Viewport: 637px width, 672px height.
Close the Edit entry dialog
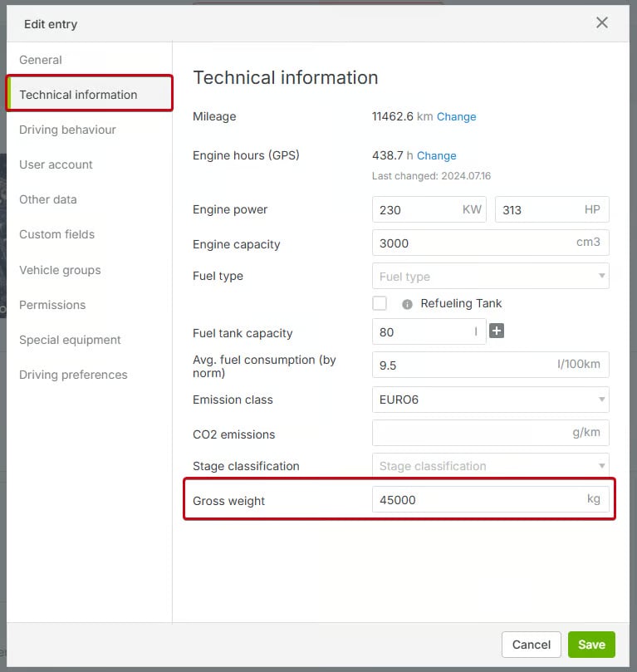602,22
